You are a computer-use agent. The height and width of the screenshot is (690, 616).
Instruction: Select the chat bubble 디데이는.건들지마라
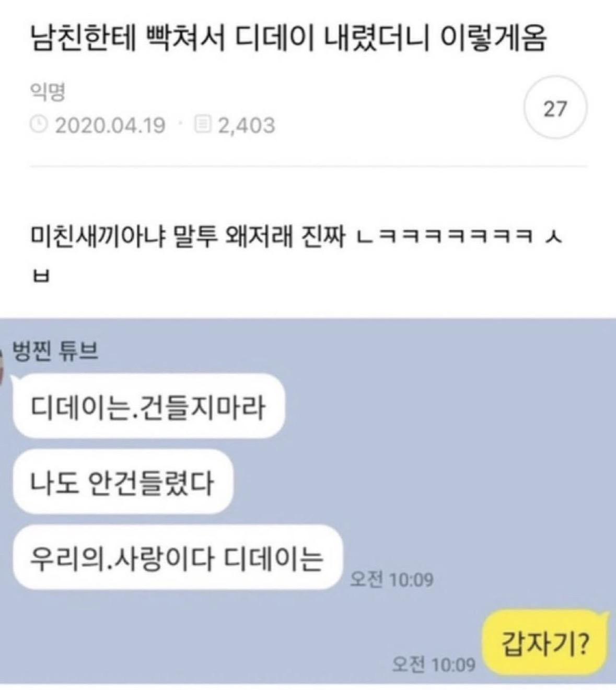(x=148, y=406)
